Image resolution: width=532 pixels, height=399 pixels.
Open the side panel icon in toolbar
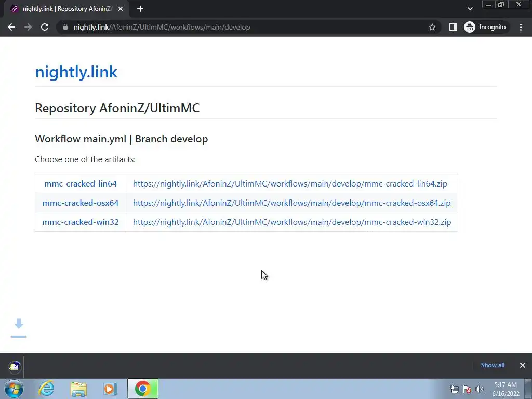tap(453, 27)
